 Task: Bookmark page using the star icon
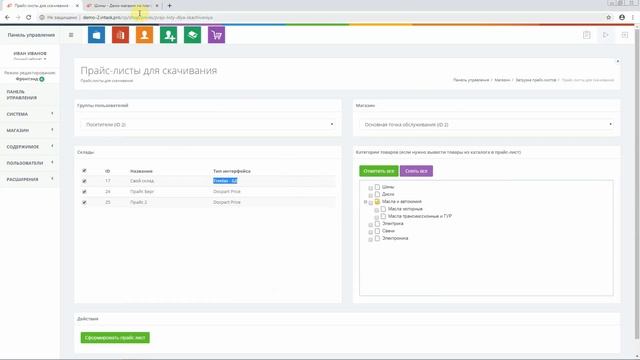[x=609, y=18]
